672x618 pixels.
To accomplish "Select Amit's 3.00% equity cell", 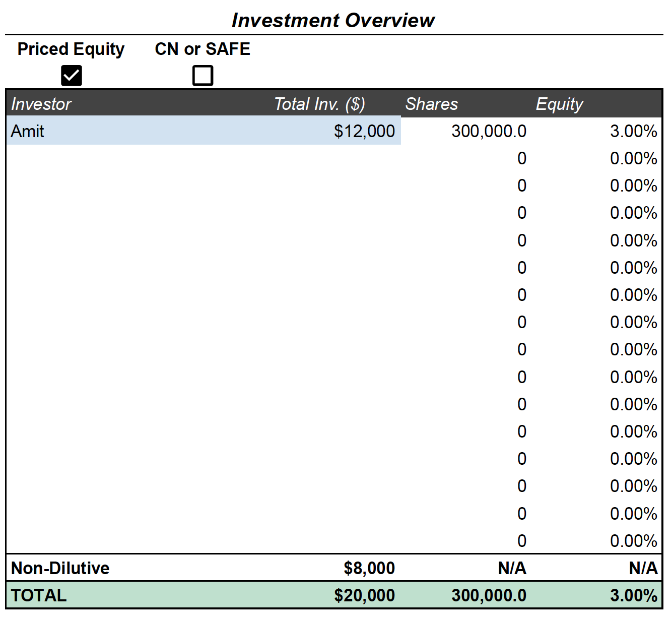I will pyautogui.click(x=633, y=131).
